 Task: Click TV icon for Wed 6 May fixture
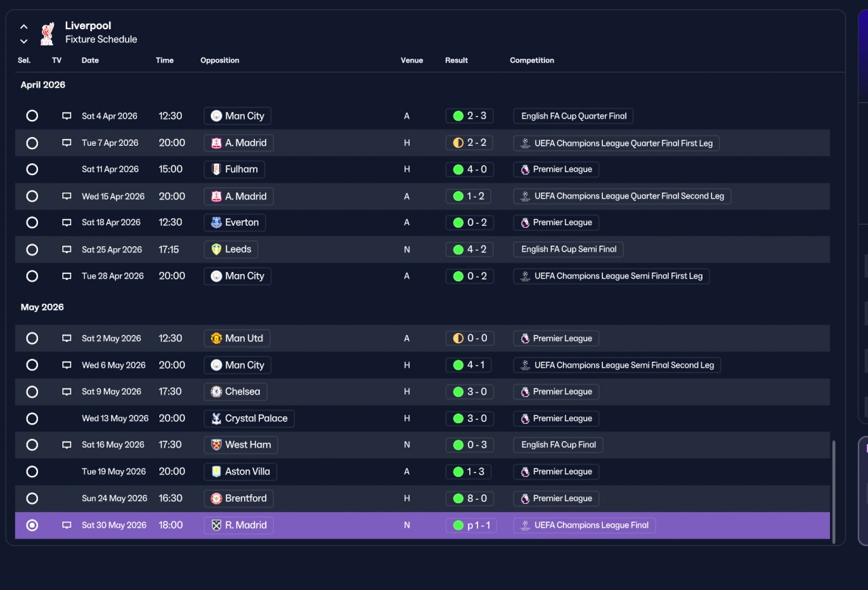click(x=66, y=365)
